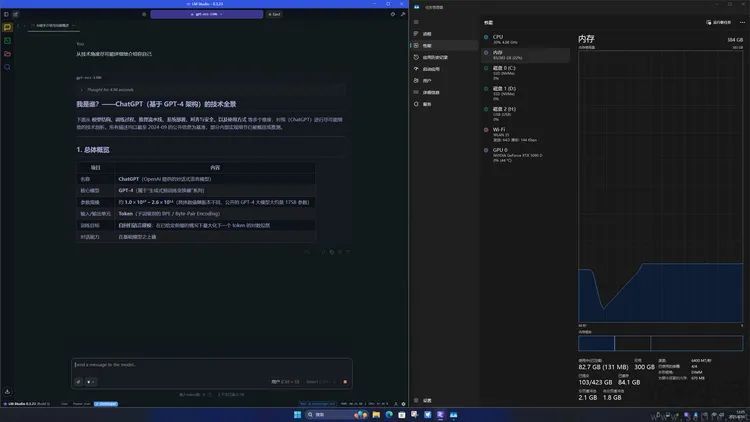Switch to LM Studio via its taskbar icon
Screen dimensions: 750x422
[441, 414]
